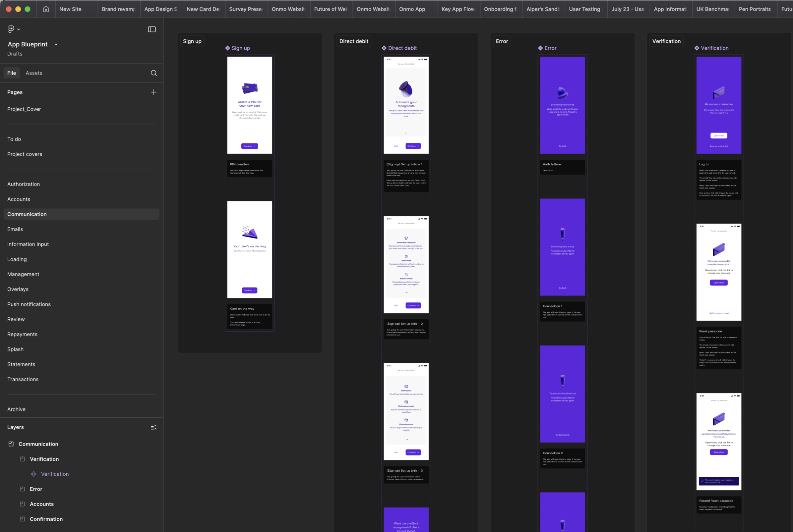Click the search icon above the pages list
The width and height of the screenshot is (793, 532).
[154, 73]
